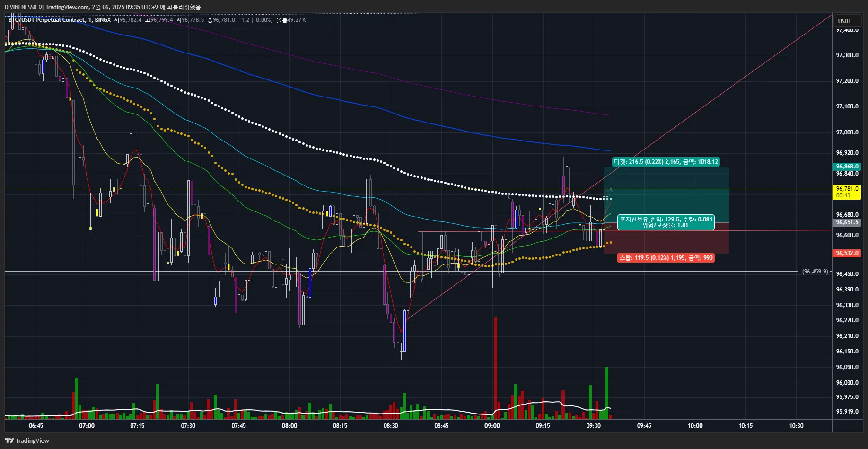Image resolution: width=868 pixels, height=449 pixels.
Task: Click the 08:30 time axis label
Action: [x=391, y=426]
